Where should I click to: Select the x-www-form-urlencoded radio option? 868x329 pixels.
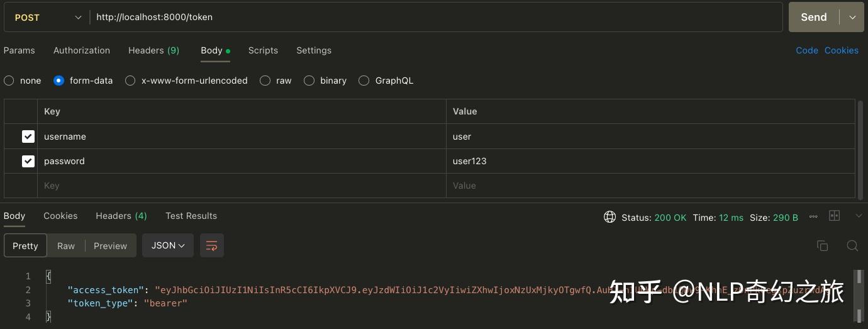130,81
